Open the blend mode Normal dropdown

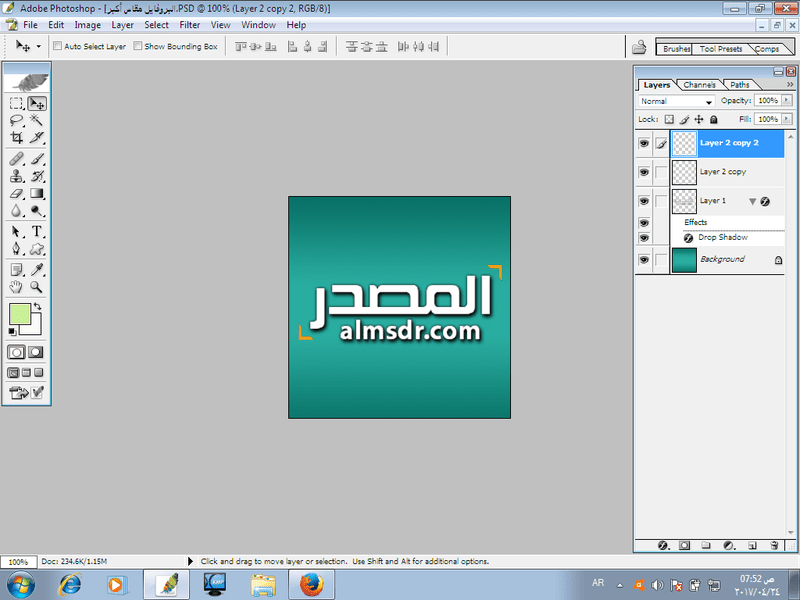coord(677,101)
